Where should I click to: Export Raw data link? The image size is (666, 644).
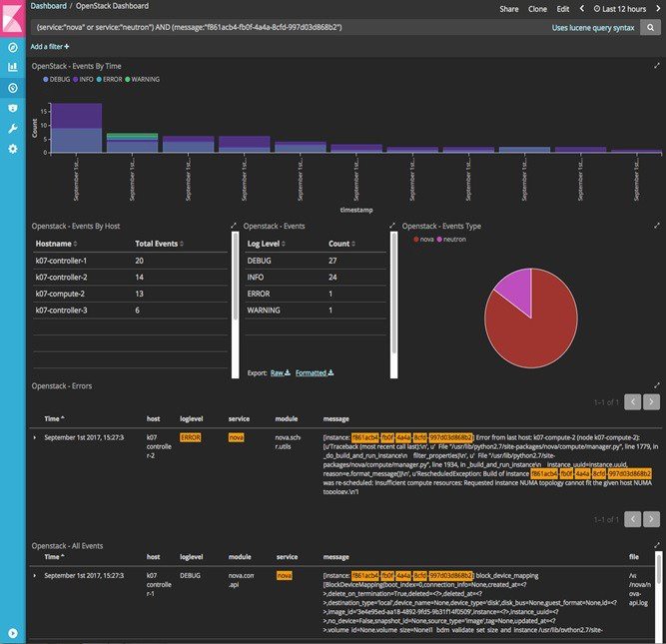click(281, 373)
